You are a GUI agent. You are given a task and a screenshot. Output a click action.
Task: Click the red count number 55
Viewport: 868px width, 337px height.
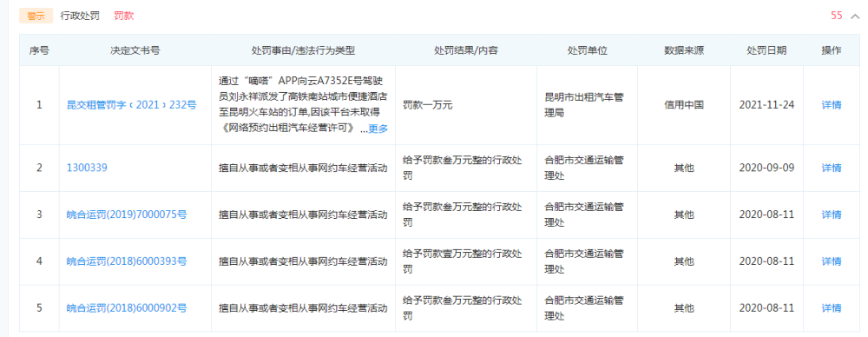pyautogui.click(x=837, y=16)
